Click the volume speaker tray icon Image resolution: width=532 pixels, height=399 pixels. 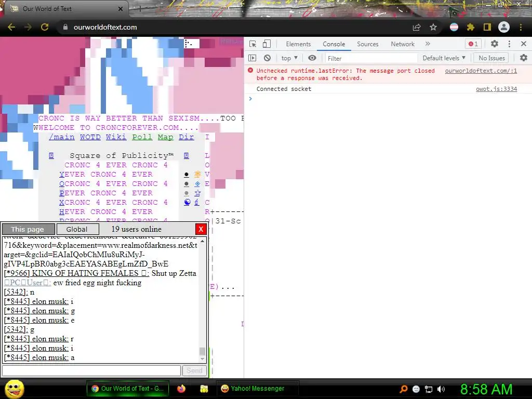[x=441, y=389]
